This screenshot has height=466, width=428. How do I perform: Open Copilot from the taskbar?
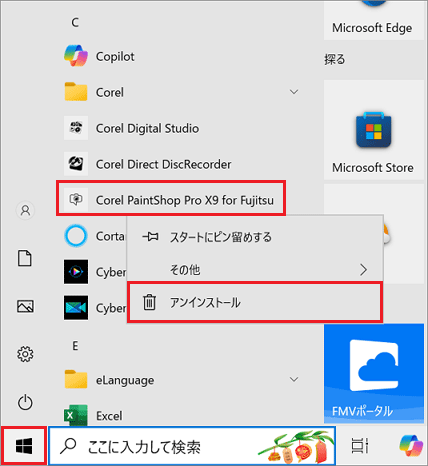[411, 446]
